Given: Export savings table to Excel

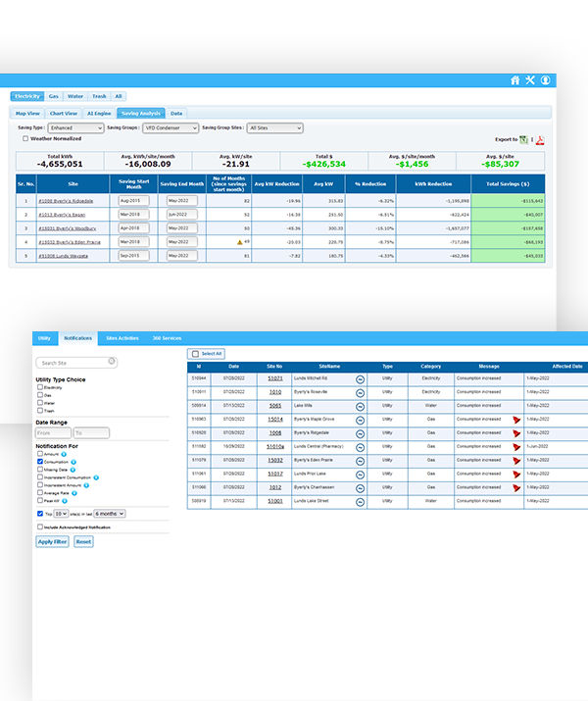Looking at the screenshot, I should point(524,140).
